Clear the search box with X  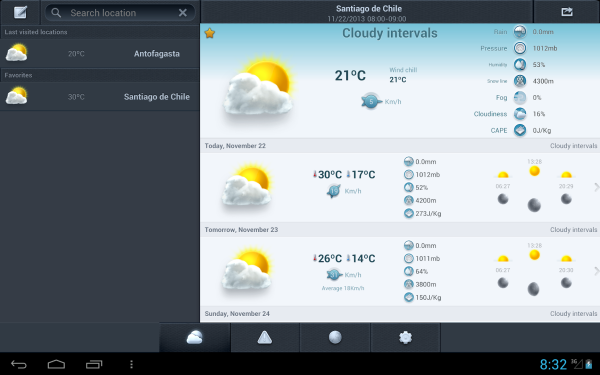click(x=183, y=13)
